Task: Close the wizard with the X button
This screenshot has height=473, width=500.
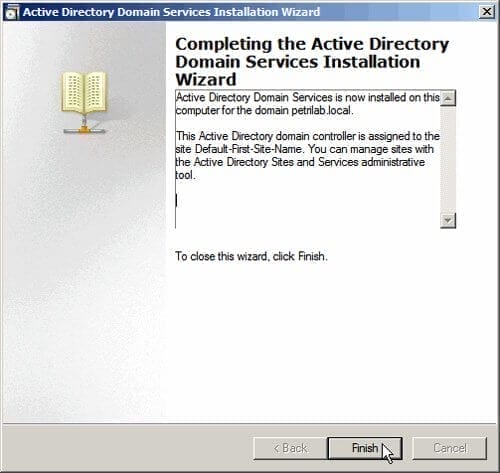Action: 487,12
